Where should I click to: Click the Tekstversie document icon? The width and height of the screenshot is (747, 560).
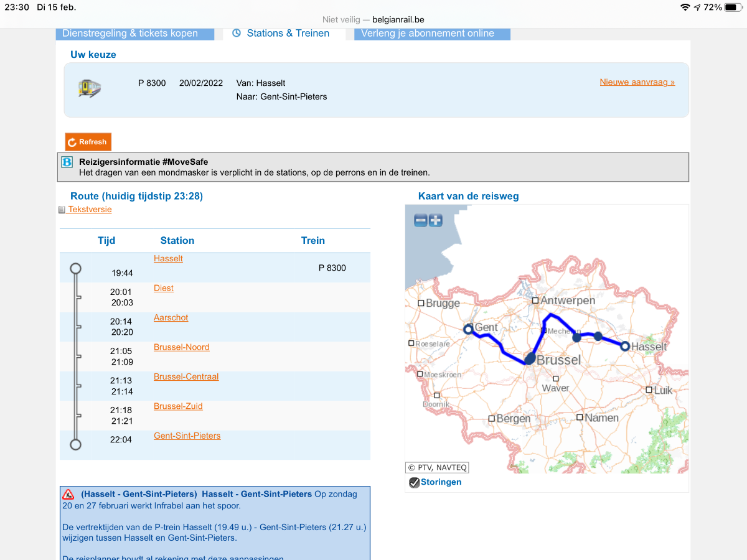pos(62,210)
